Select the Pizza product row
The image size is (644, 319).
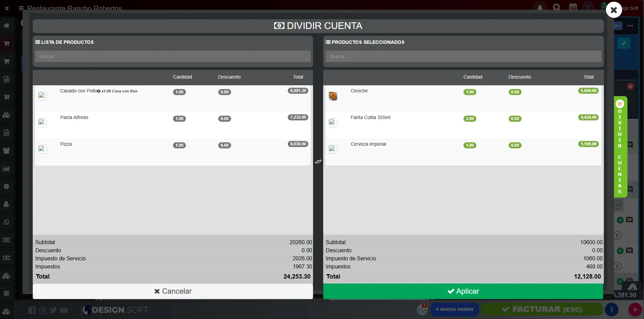pos(173,152)
